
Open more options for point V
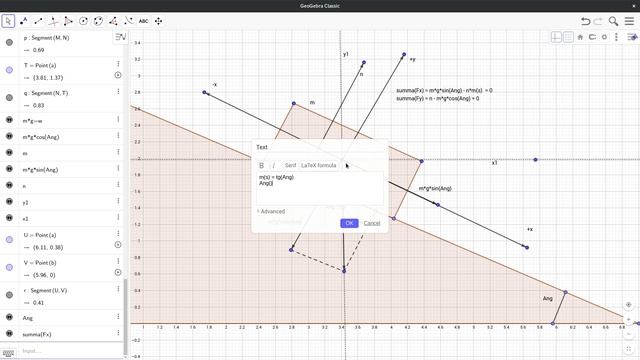(118, 261)
